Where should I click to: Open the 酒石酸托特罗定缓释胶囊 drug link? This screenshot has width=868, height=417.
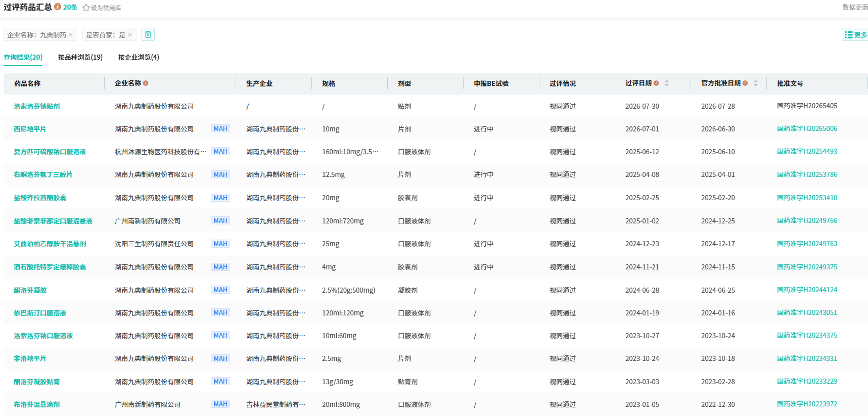[50, 267]
